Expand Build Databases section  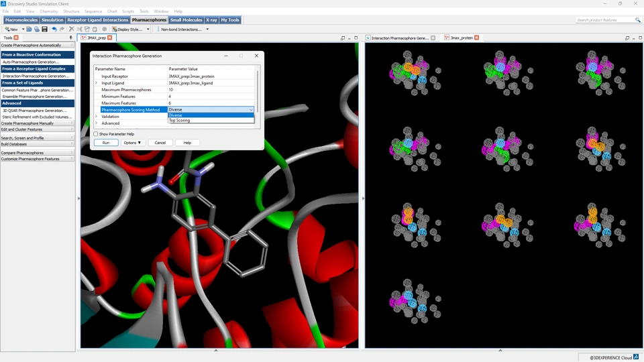[x=37, y=144]
